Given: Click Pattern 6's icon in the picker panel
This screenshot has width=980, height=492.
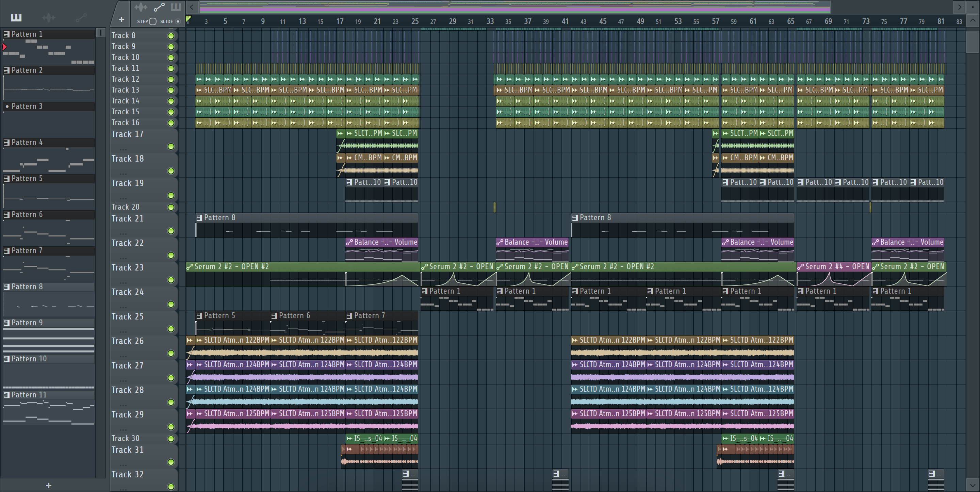Looking at the screenshot, I should click(x=6, y=215).
